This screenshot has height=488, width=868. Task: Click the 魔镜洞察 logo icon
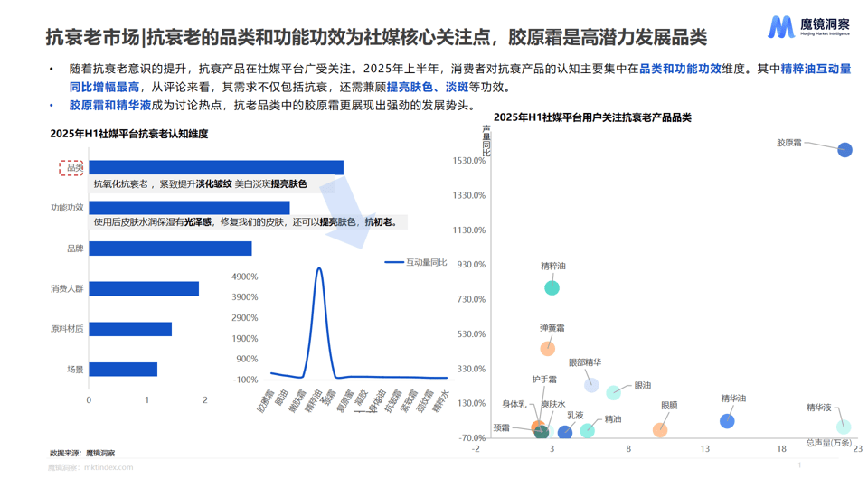(780, 27)
